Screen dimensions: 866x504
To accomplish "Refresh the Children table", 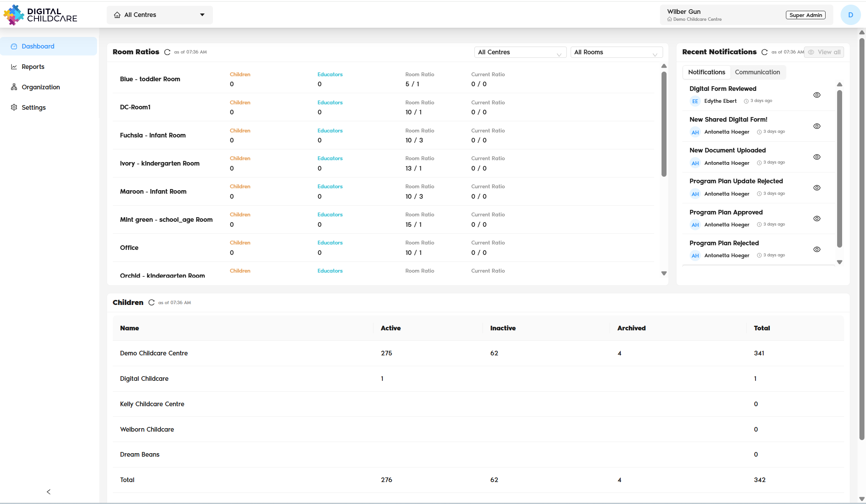I will tap(151, 303).
